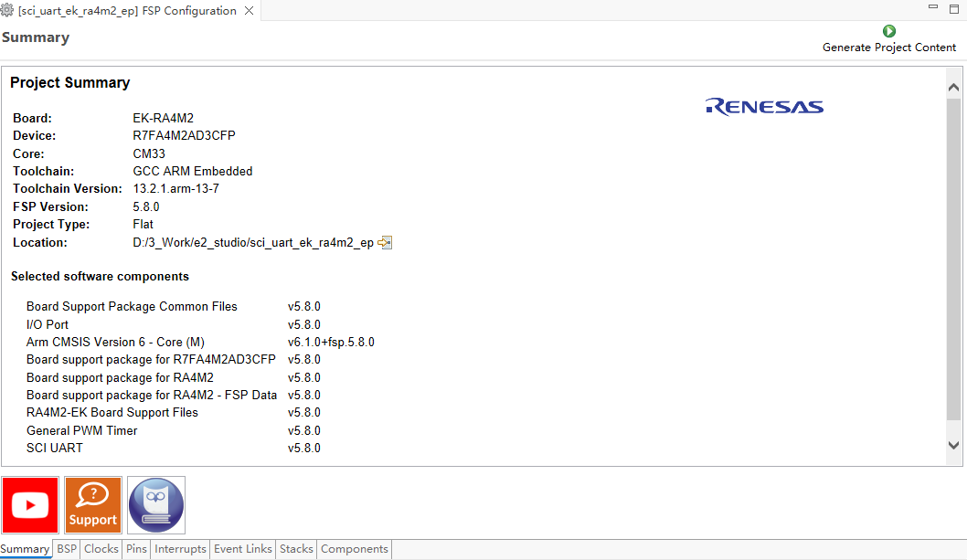Screen dimensions: 967x560
Task: Switch to the BSP tab
Action: pos(67,549)
